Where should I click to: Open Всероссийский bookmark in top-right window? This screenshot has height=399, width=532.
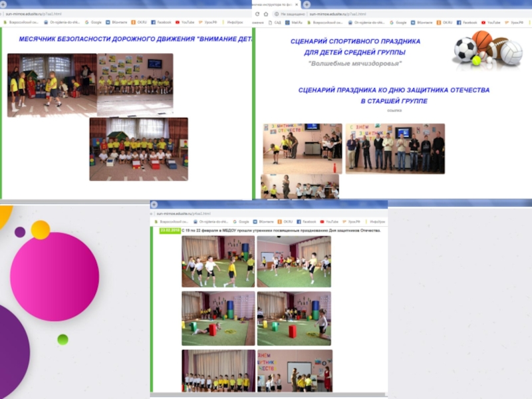point(325,23)
